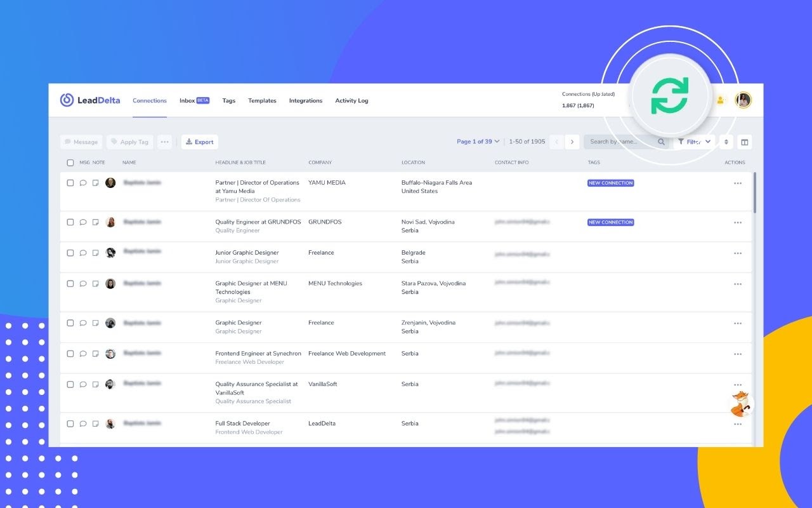Viewport: 812px width, 508px height.
Task: Open actions menu for YAMU MEDIA row
Action: point(738,184)
